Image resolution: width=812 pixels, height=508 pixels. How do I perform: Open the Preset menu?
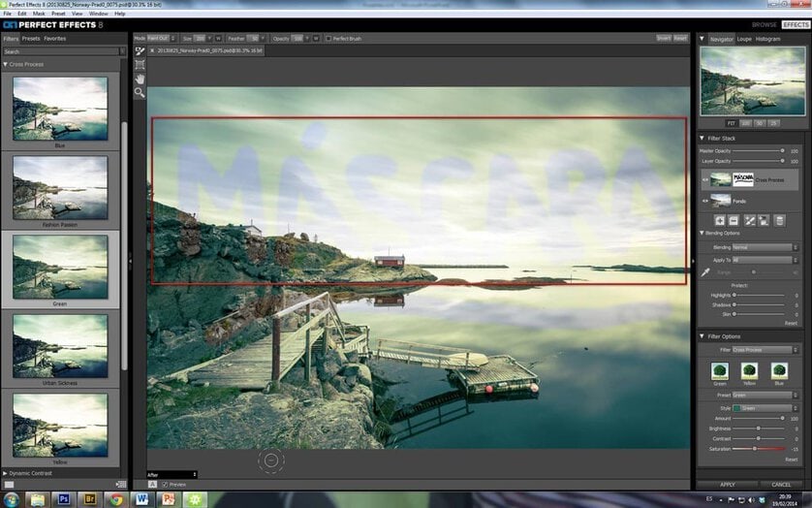click(x=58, y=14)
